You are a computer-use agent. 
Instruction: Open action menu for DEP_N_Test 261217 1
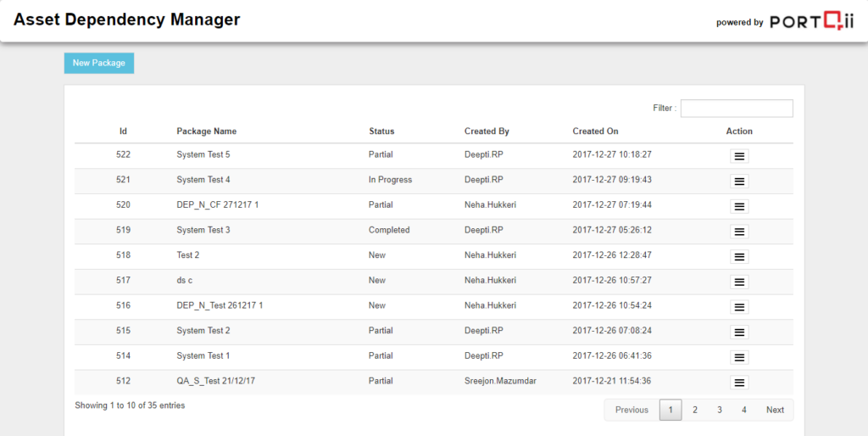click(x=739, y=307)
